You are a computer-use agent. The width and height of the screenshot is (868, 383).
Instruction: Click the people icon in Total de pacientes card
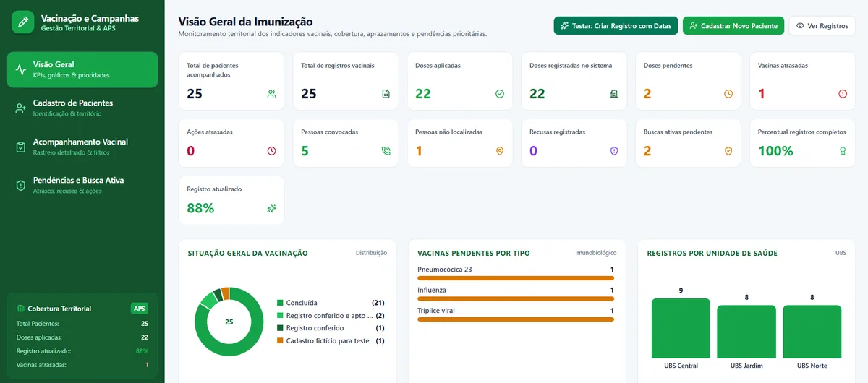[272, 93]
